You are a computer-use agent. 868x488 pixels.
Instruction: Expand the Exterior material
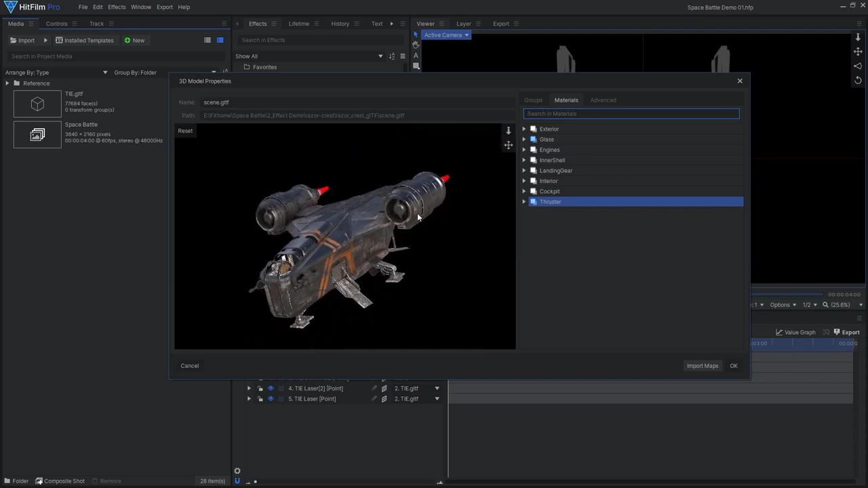point(524,129)
